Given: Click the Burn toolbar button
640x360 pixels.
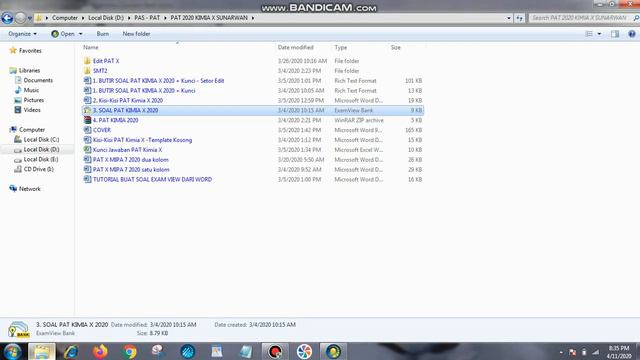Looking at the screenshot, I should [x=102, y=34].
